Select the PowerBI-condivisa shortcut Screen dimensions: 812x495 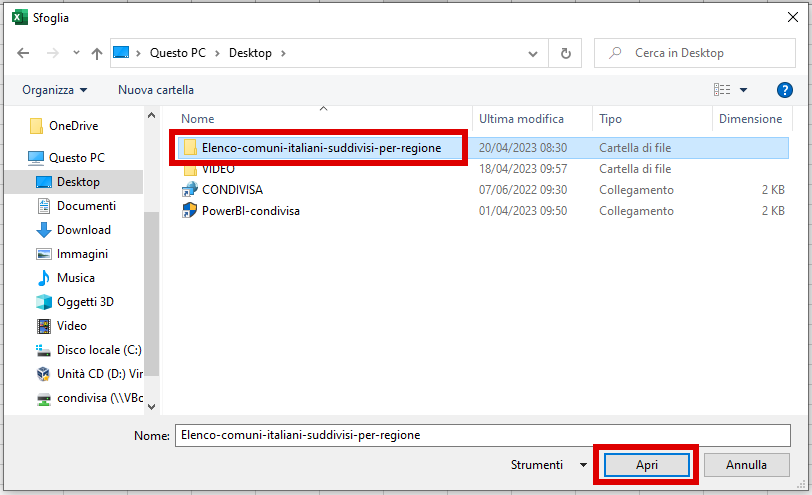(251, 211)
